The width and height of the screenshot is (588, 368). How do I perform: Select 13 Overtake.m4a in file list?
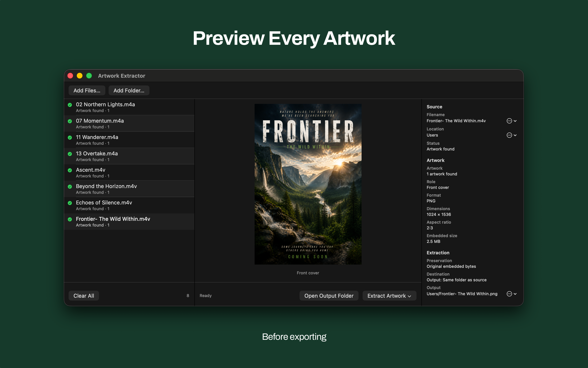[x=129, y=156]
